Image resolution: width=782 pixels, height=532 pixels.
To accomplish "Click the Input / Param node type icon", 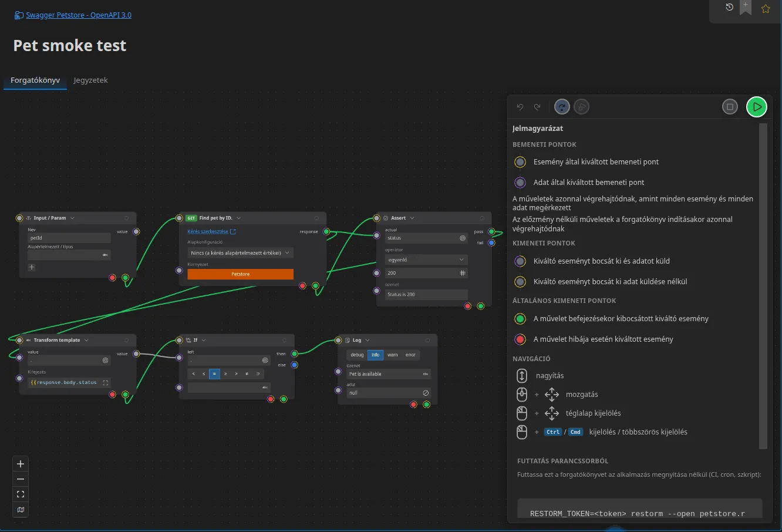I will pyautogui.click(x=29, y=218).
